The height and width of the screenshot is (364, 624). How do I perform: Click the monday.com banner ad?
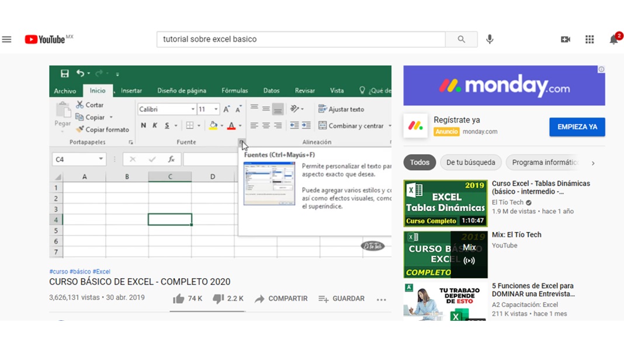(x=504, y=85)
